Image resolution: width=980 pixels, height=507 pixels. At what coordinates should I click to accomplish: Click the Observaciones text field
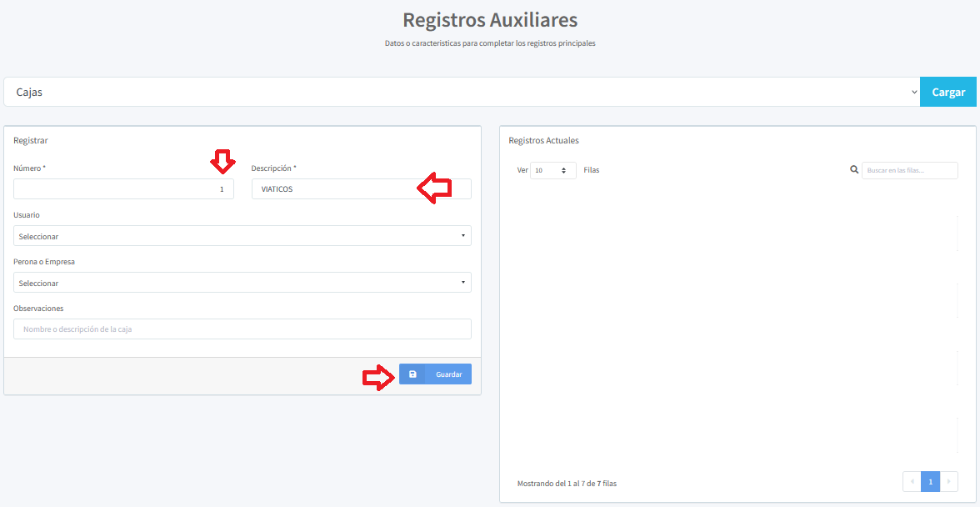point(242,329)
